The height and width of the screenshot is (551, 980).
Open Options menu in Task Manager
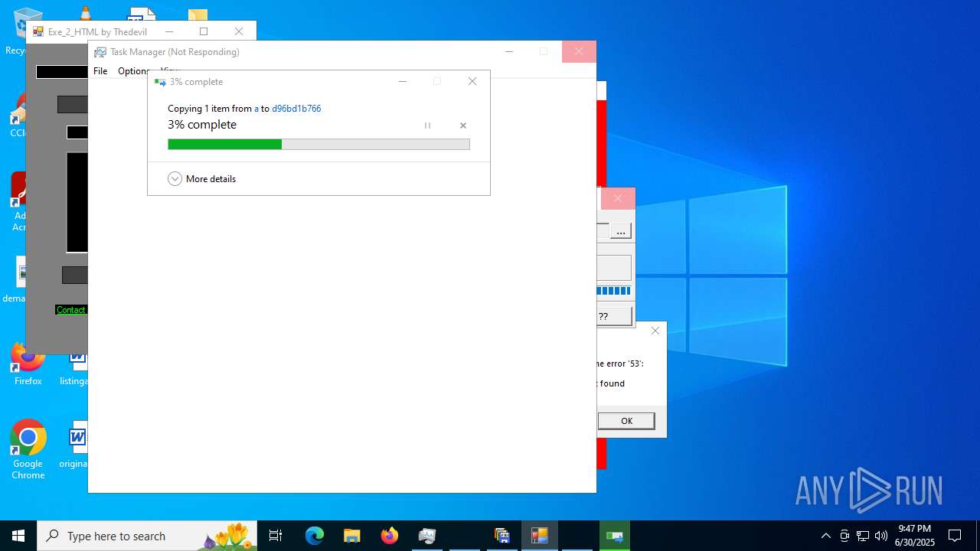[133, 71]
